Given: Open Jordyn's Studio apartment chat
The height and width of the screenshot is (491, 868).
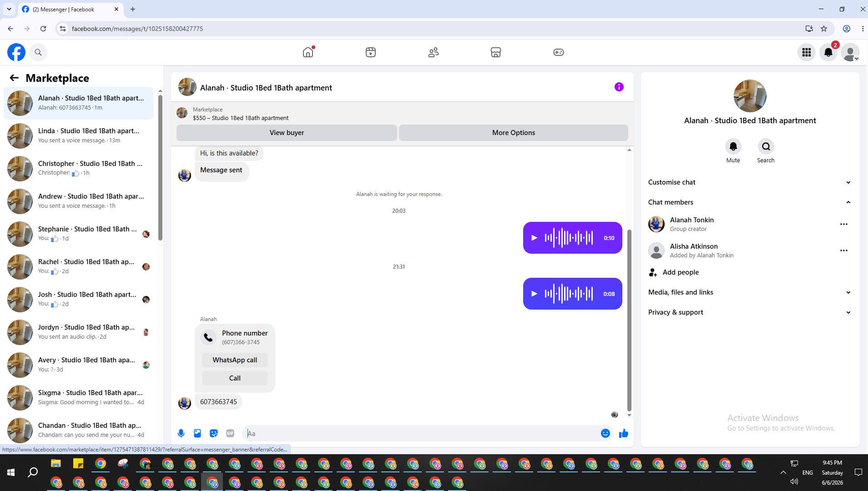Looking at the screenshot, I should pyautogui.click(x=79, y=332).
